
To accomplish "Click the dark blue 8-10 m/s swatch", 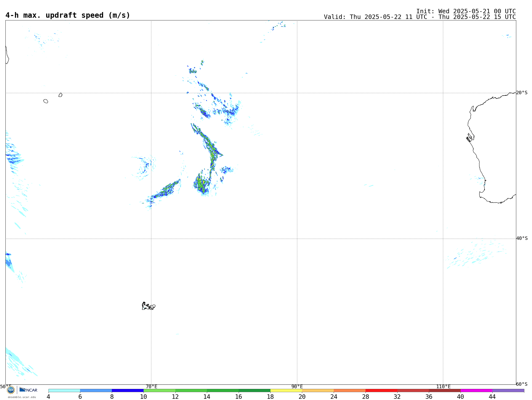I will click(128, 391).
